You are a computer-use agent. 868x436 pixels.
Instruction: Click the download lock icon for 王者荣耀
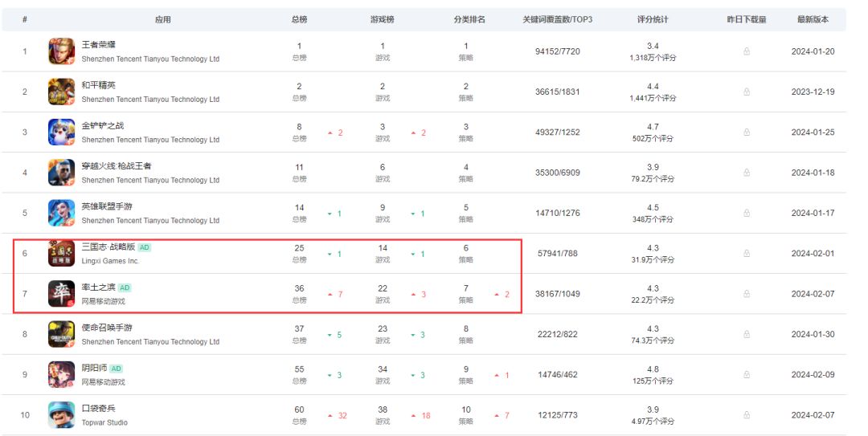click(x=746, y=51)
